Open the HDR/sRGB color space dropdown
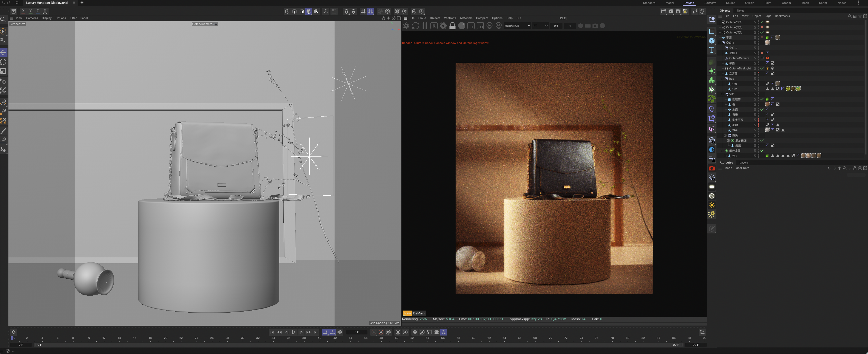 pyautogui.click(x=517, y=26)
